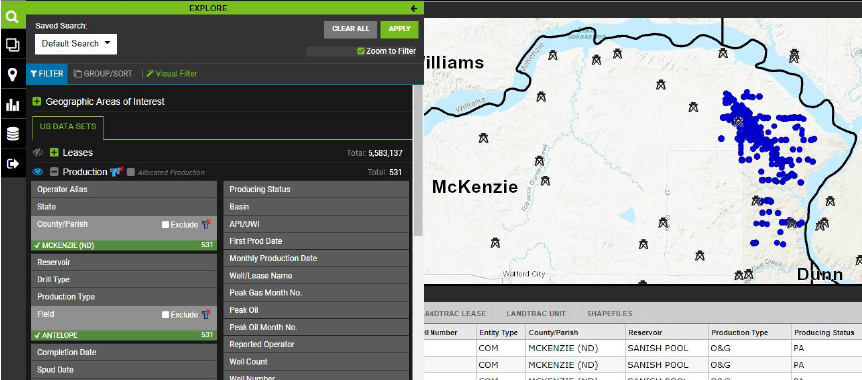862x380 pixels.
Task: Click the APPLY button
Action: point(399,29)
